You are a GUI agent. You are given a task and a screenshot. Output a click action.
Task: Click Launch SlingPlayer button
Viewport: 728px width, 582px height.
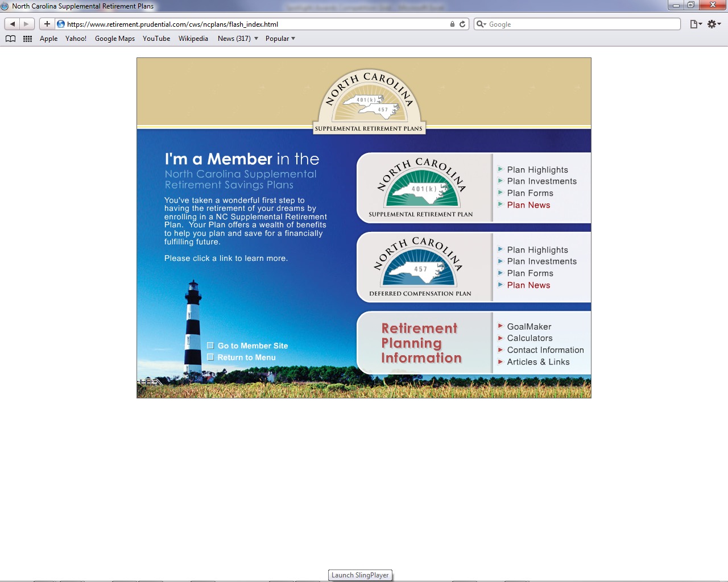360,575
